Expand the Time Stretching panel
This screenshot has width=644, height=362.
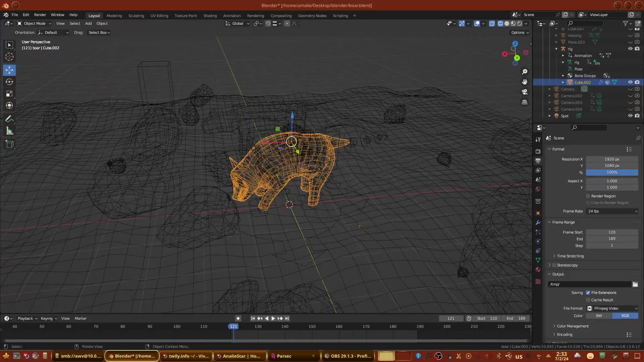point(570,256)
